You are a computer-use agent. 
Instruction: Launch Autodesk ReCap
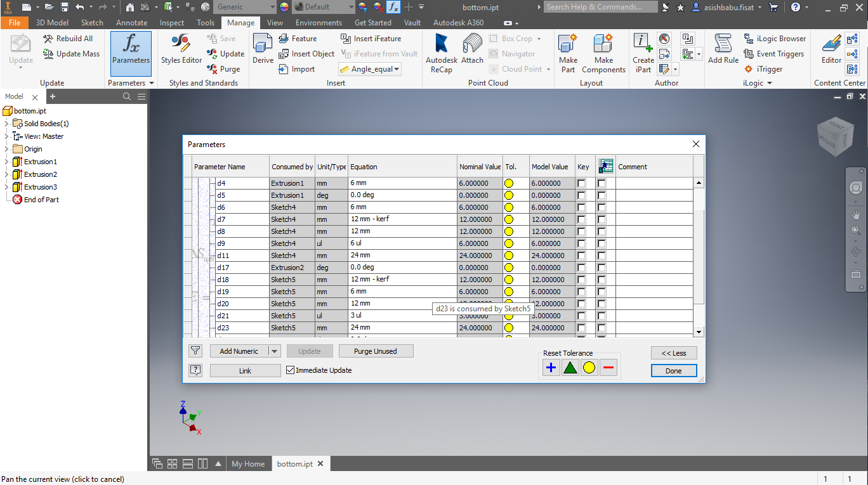(441, 54)
